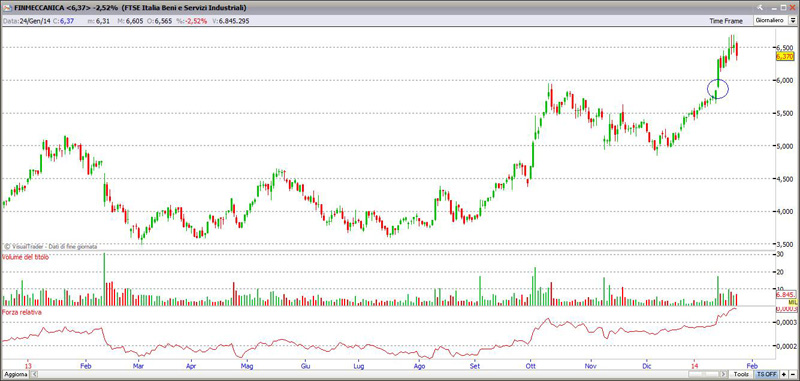The width and height of the screenshot is (800, 381).
Task: Click the volume value V:6.845.295
Action: 230,21
